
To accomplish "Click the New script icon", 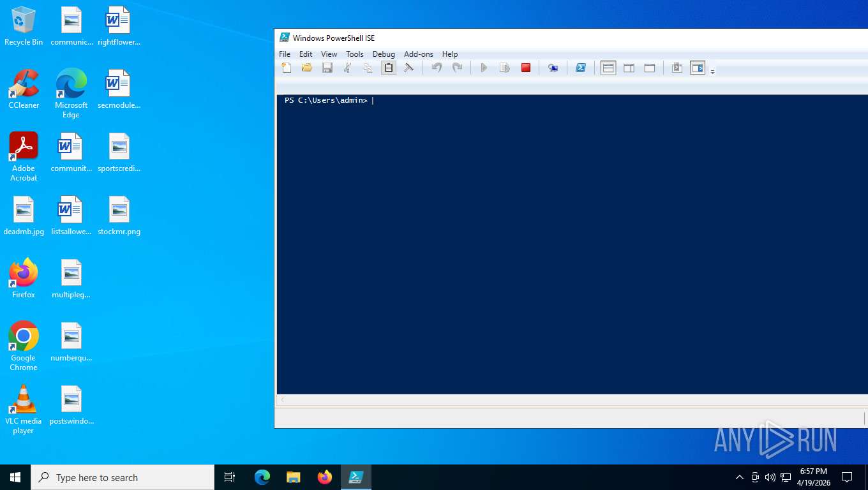I will point(287,68).
